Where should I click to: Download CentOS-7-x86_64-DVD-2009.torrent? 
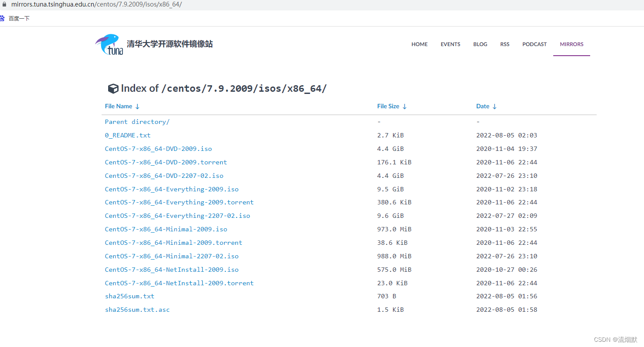[166, 162]
